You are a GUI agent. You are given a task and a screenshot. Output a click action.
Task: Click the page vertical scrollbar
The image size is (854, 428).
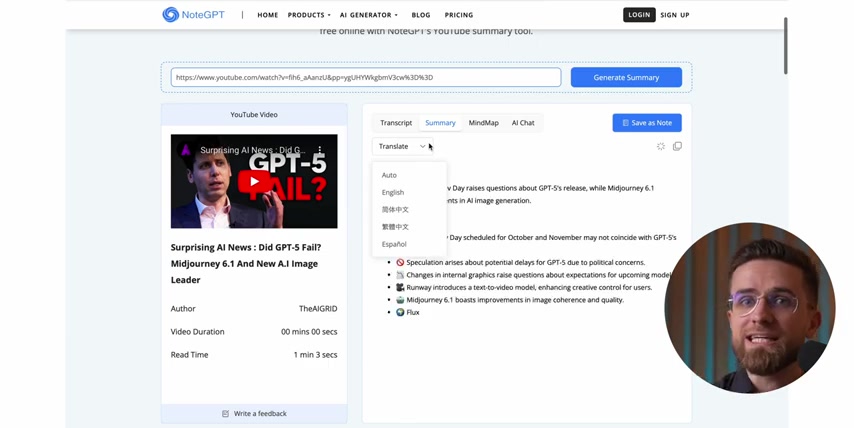click(x=785, y=45)
